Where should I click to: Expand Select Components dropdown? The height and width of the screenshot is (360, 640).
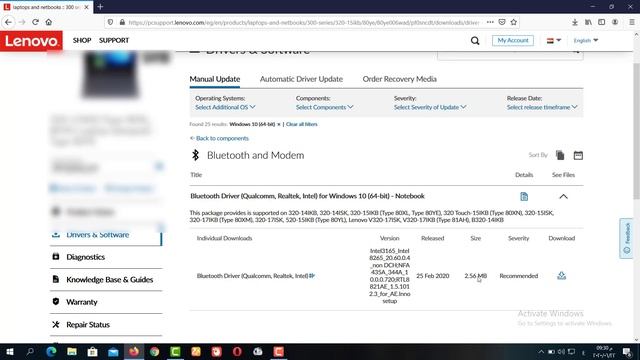pyautogui.click(x=324, y=107)
